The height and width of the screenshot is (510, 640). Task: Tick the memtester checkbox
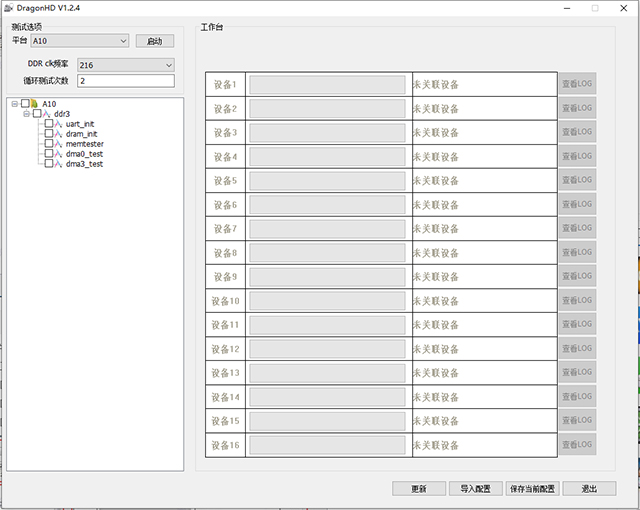click(49, 144)
